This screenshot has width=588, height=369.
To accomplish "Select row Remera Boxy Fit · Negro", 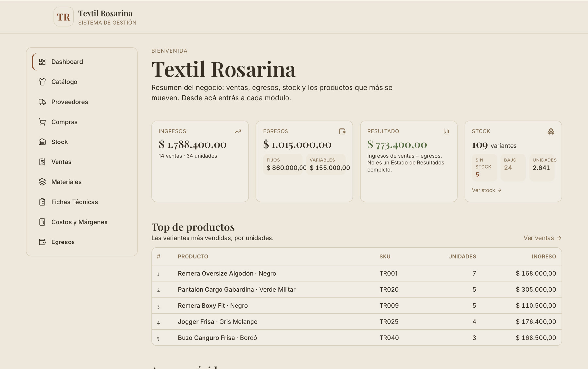I will [x=356, y=306].
